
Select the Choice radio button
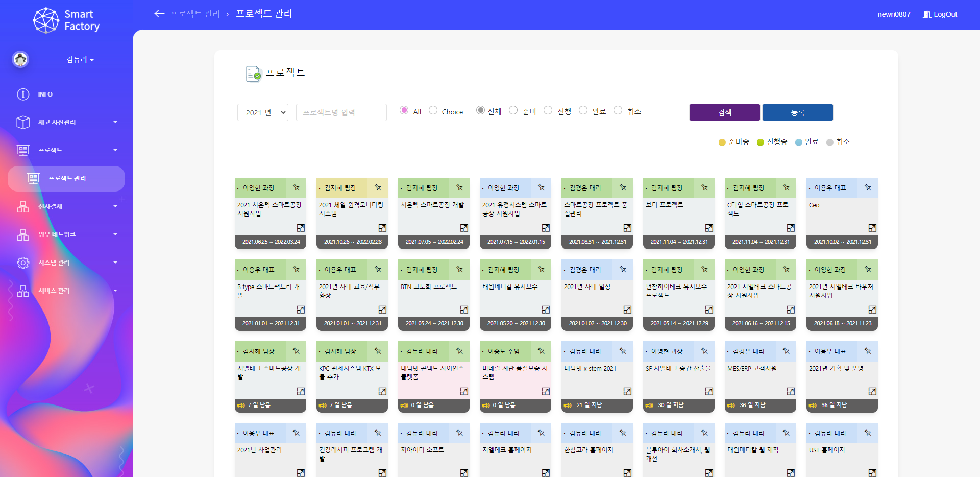pyautogui.click(x=433, y=110)
